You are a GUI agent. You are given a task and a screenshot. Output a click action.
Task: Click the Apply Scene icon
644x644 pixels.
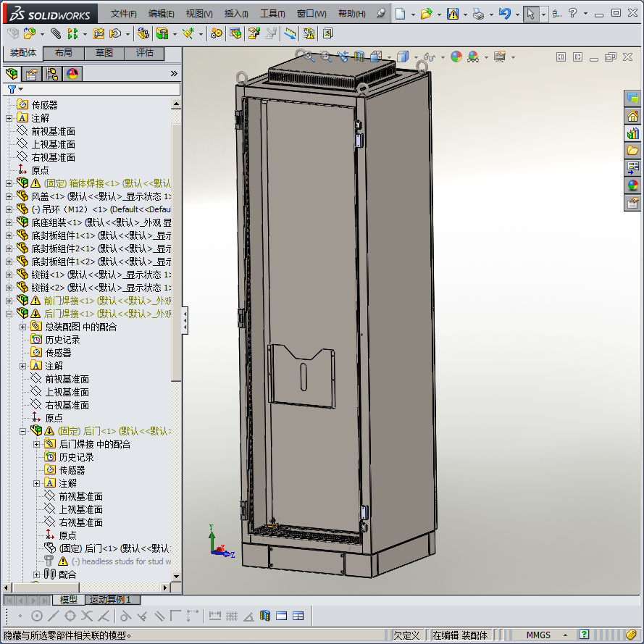point(473,57)
